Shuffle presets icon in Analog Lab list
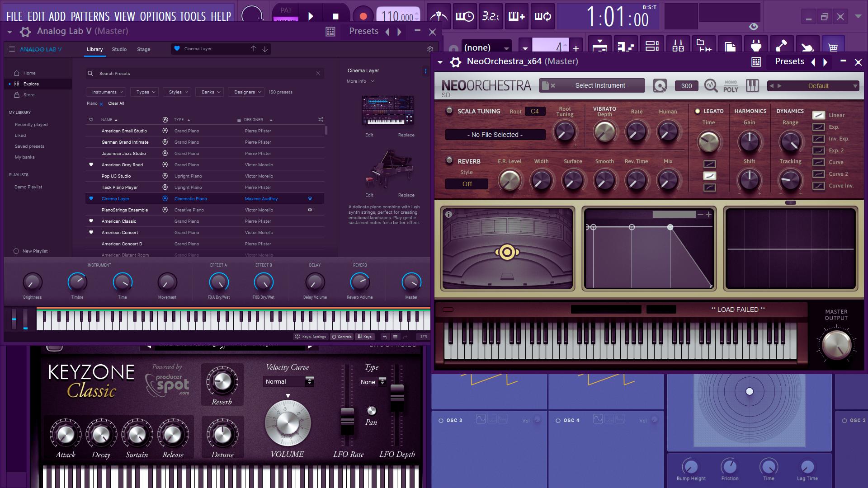 pos(321,120)
